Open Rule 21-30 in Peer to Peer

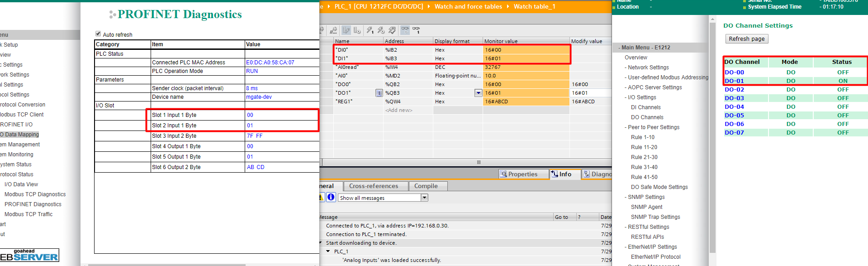[644, 157]
